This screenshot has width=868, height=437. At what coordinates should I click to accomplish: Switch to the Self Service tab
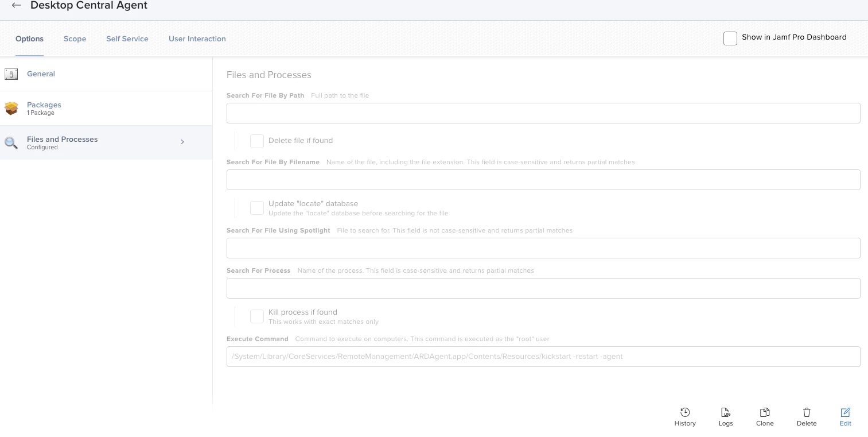pos(127,39)
